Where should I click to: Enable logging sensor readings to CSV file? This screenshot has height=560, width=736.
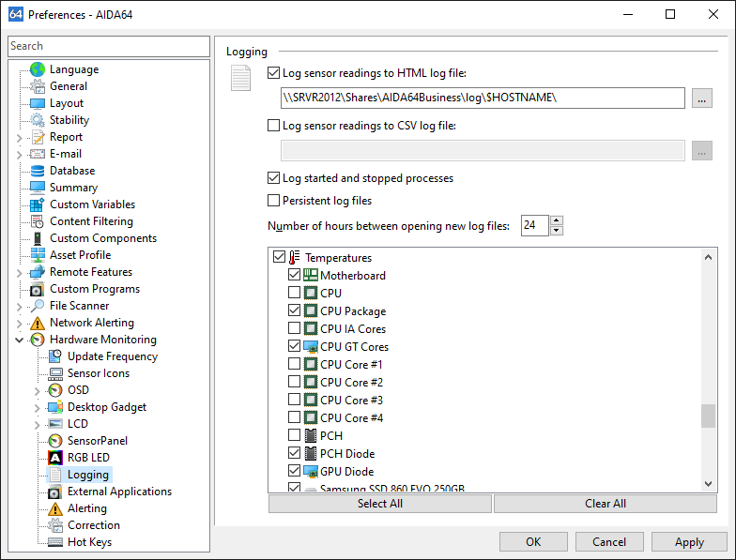click(x=273, y=126)
